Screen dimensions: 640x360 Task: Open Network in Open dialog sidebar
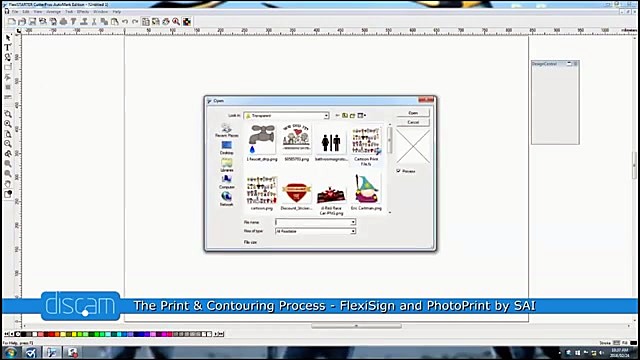tap(227, 199)
